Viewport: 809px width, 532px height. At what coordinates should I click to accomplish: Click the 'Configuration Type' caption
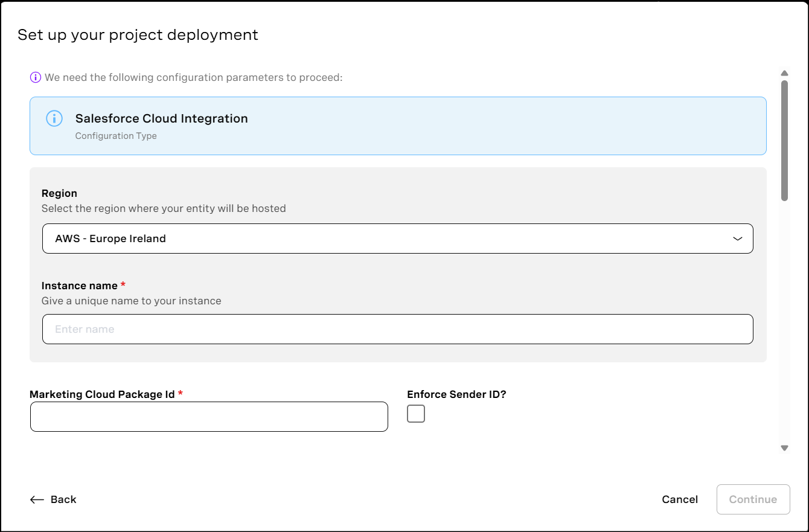[116, 136]
